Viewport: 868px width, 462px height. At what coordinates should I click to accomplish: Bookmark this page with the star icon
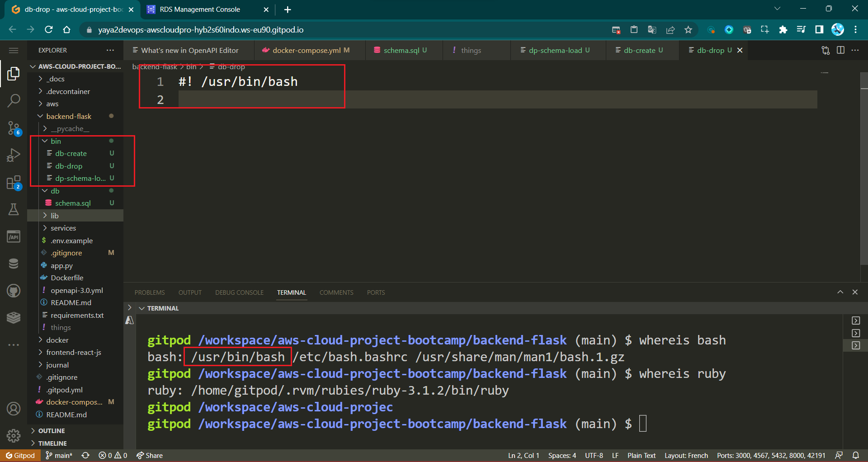688,30
